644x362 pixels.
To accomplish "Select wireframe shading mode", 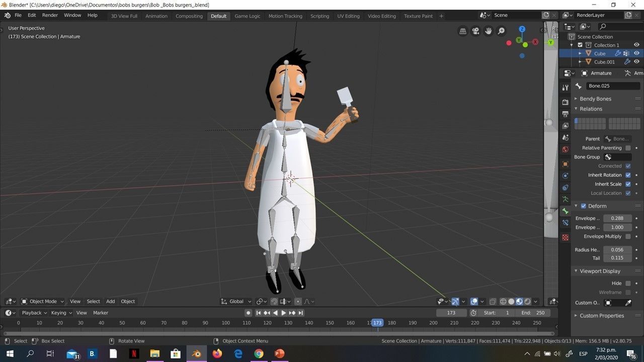I will 503,302.
